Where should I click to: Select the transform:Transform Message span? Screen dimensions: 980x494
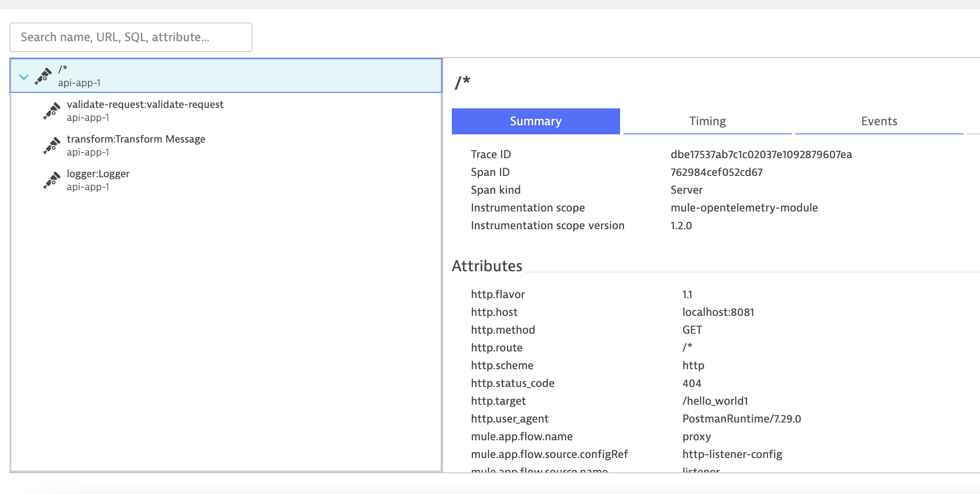pyautogui.click(x=136, y=145)
